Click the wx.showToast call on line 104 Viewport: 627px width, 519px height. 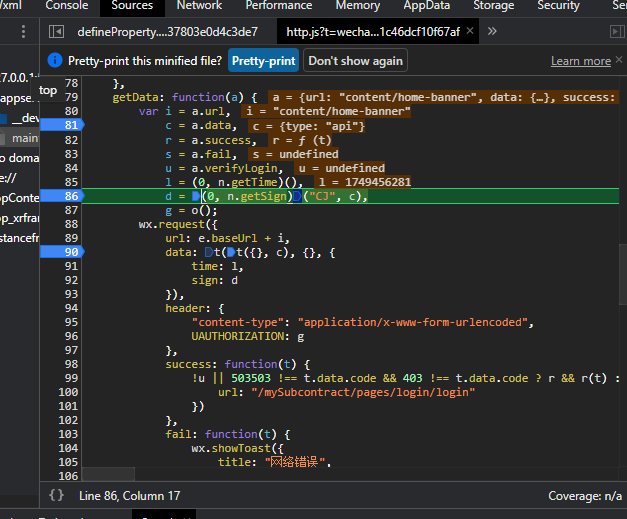click(x=231, y=448)
